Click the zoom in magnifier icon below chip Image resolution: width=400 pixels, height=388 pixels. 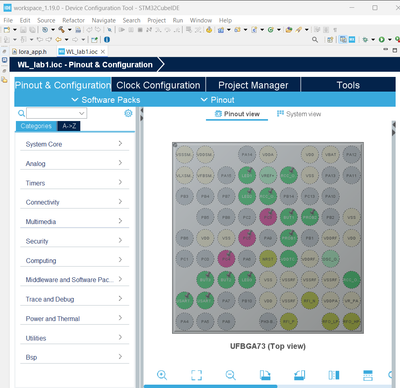click(162, 375)
